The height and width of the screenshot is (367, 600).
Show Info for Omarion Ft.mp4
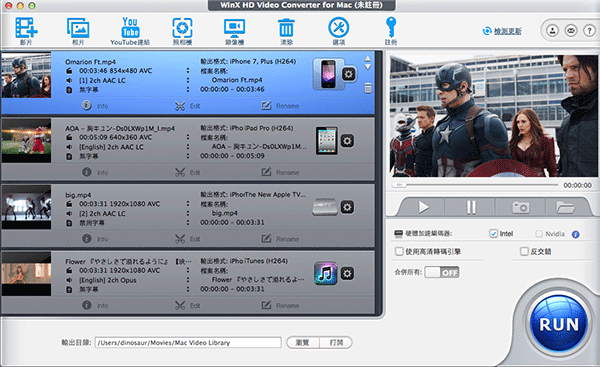click(95, 106)
